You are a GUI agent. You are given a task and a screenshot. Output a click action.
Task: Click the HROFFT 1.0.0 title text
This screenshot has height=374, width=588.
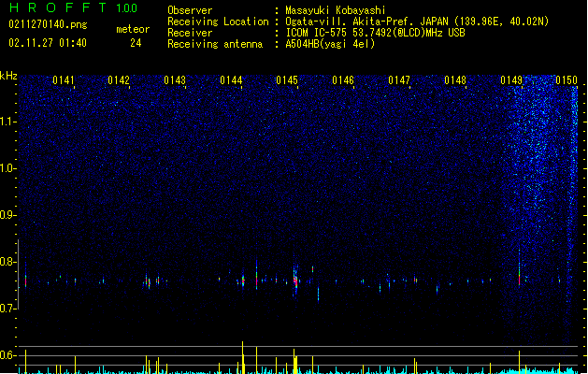(73, 7)
